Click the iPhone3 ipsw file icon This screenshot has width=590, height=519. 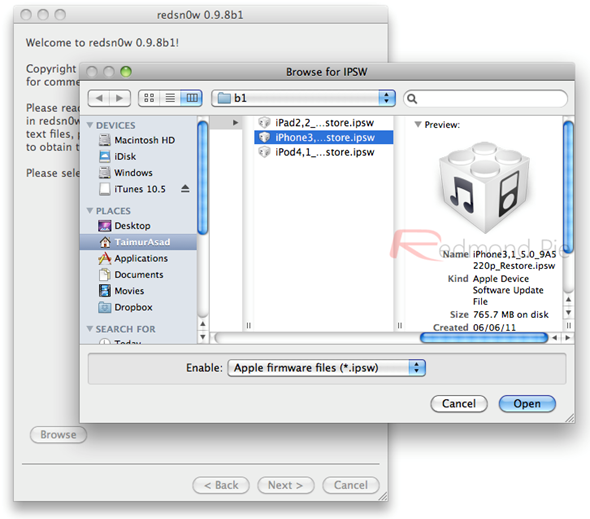coord(265,137)
